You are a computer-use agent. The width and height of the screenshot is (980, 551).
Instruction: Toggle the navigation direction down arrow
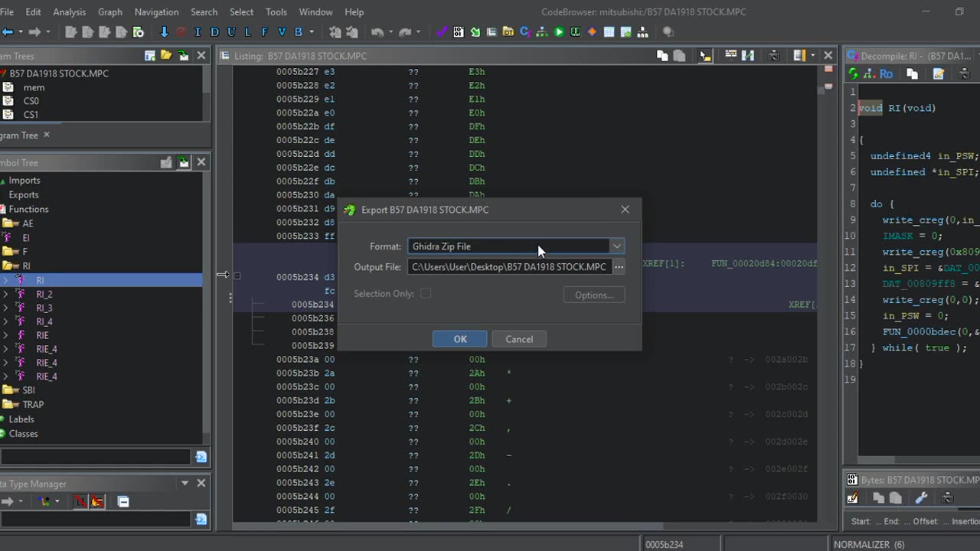(x=164, y=32)
